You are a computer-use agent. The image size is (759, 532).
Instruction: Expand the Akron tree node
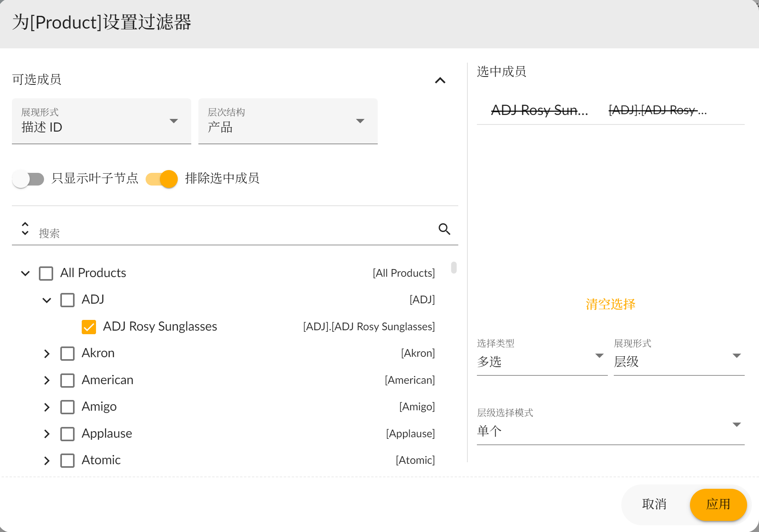(47, 354)
